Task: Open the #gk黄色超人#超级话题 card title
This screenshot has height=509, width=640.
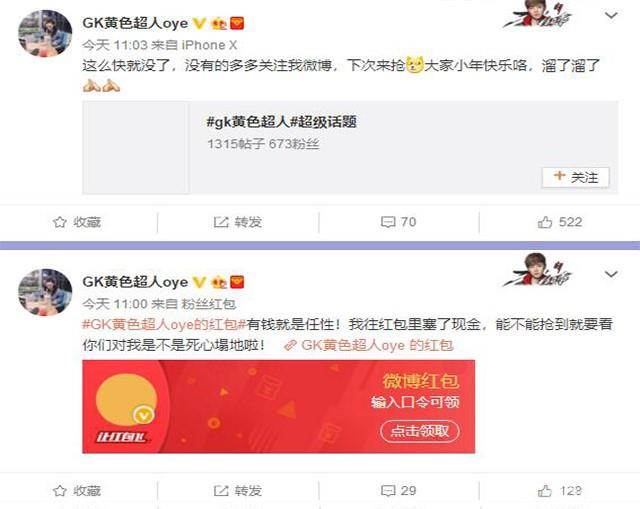Action: [282, 122]
